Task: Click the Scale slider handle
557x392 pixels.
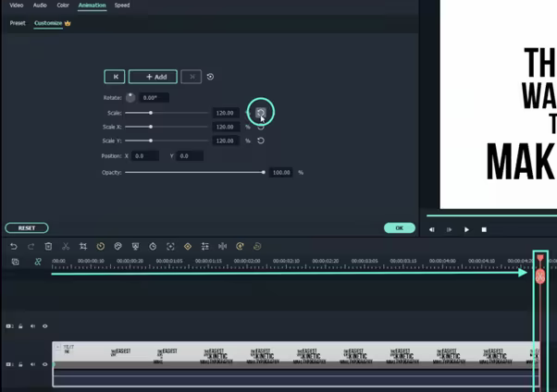Action: point(151,113)
